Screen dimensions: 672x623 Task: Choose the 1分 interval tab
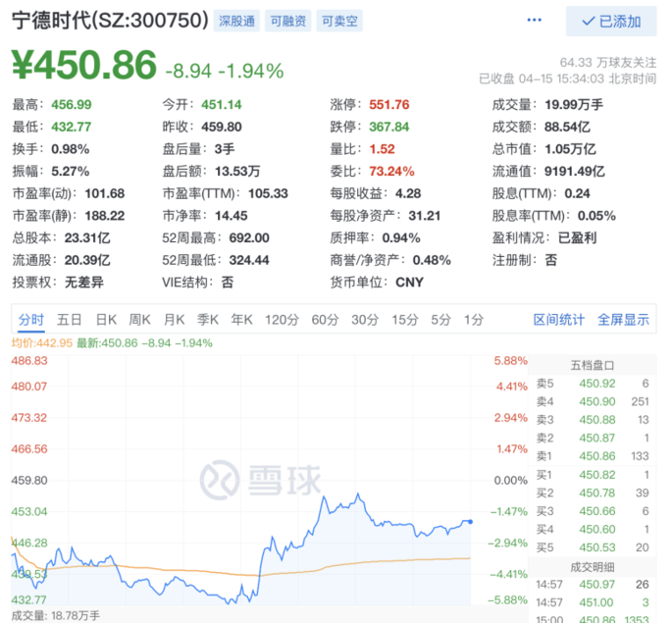[x=474, y=320]
